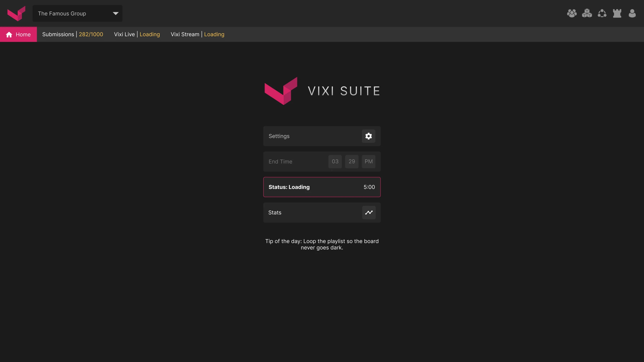Click the Stats trend chart icon
This screenshot has width=644, height=362.
(369, 213)
